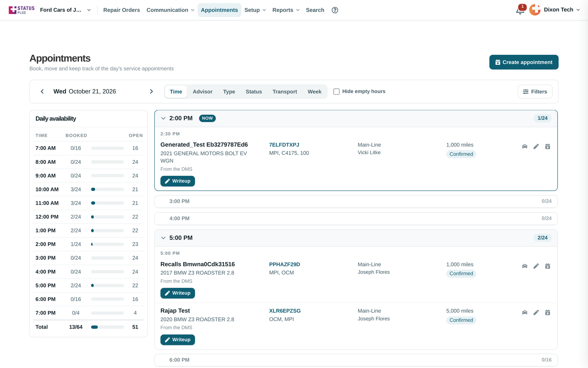Click Writeup for Generated_Test Eb3279787Ed6
Image resolution: width=588 pixels, height=368 pixels.
coord(178,181)
